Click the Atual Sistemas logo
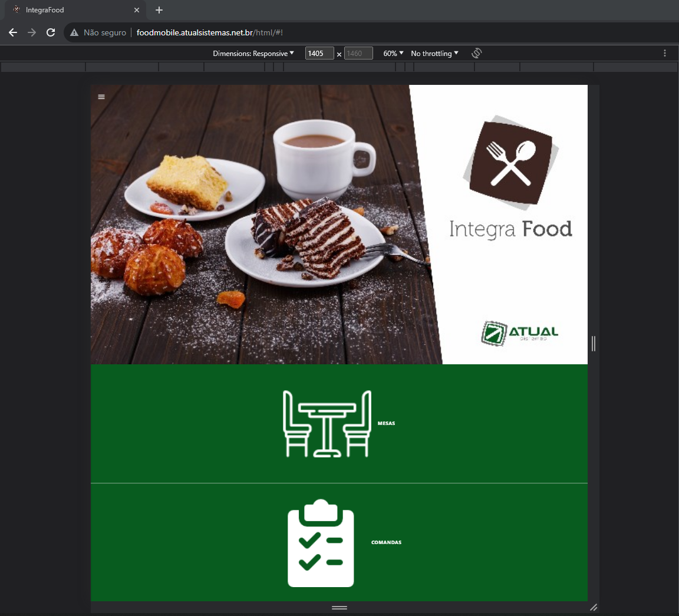 [519, 333]
